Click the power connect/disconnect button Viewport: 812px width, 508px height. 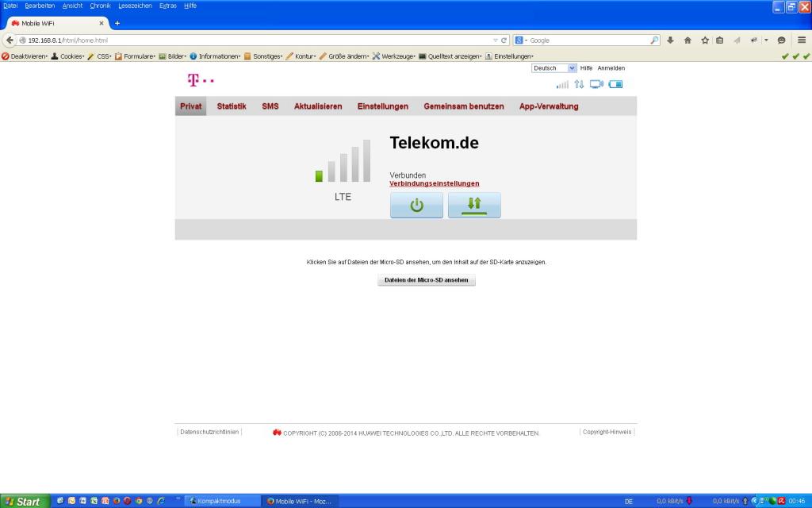[x=416, y=206]
